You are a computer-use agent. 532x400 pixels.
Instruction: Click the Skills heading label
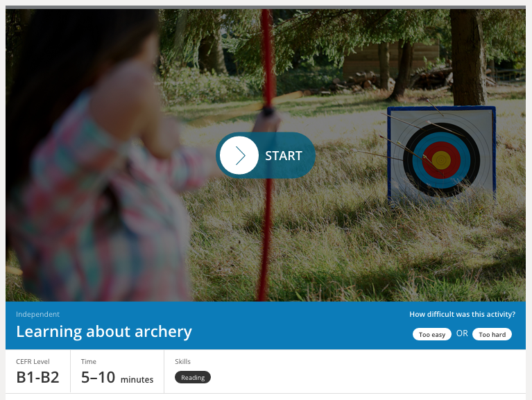[x=182, y=362]
